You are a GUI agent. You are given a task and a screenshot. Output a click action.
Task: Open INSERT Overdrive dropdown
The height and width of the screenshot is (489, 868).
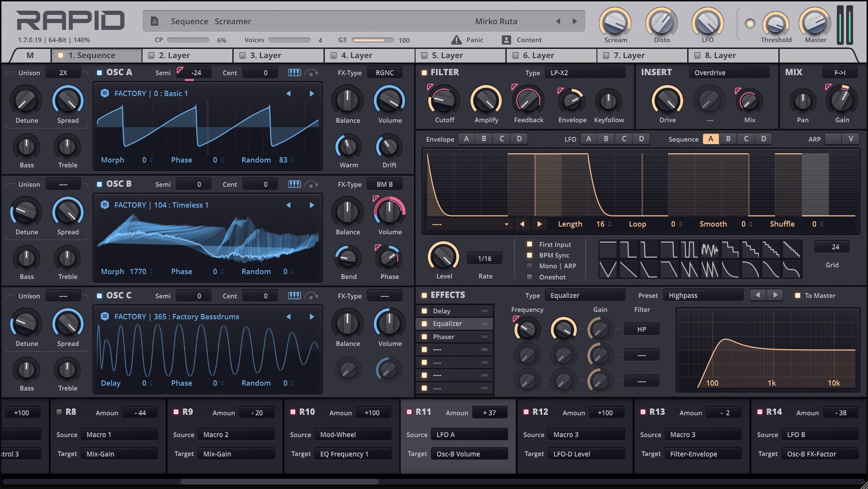coord(729,73)
